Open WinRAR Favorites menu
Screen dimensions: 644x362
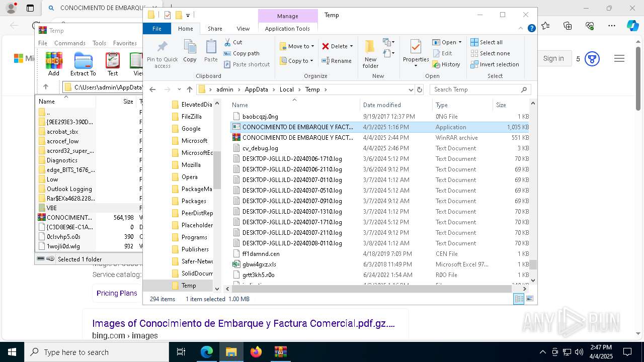(125, 43)
